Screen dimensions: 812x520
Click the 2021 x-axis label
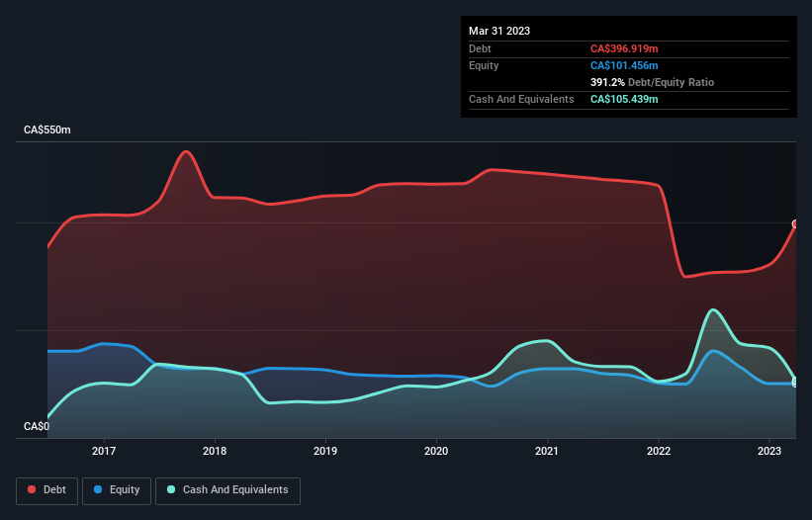(547, 451)
